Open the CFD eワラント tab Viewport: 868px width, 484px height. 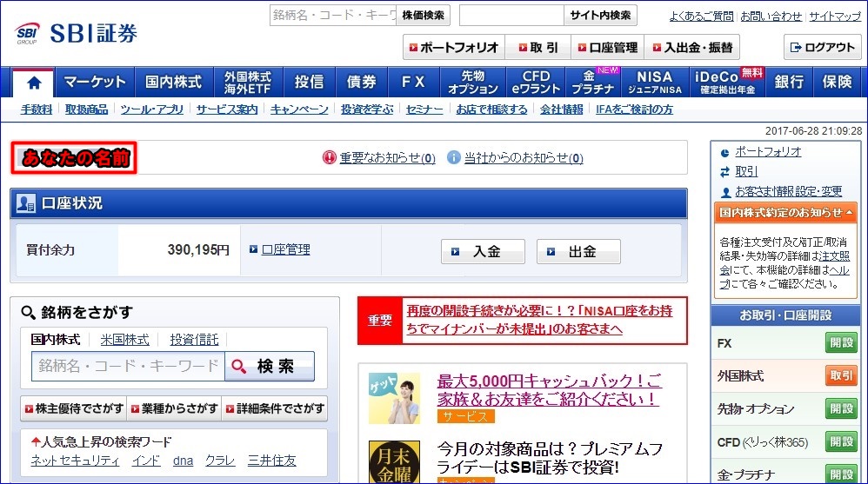pyautogui.click(x=536, y=83)
